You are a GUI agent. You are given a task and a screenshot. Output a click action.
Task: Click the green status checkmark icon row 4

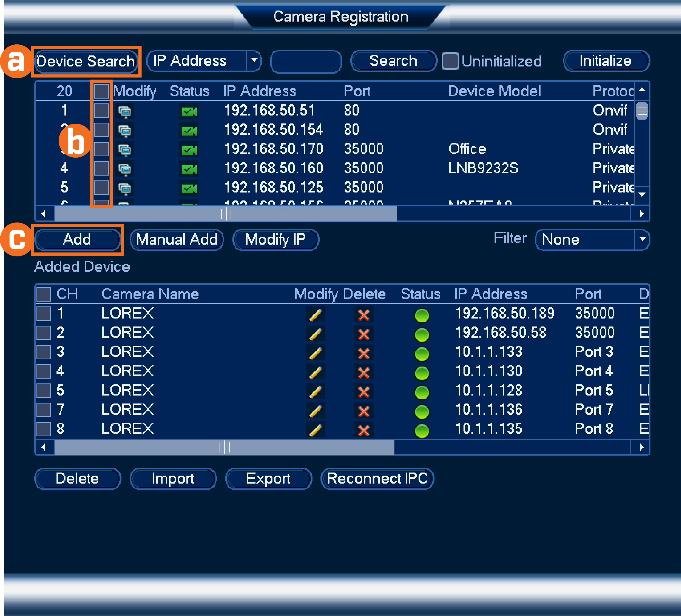[x=189, y=168]
